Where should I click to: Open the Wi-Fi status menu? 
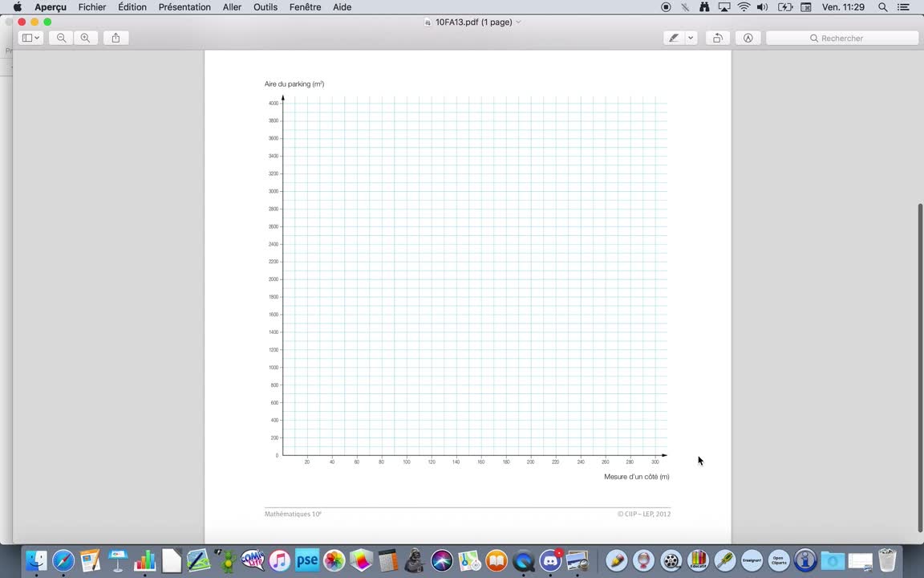point(744,7)
